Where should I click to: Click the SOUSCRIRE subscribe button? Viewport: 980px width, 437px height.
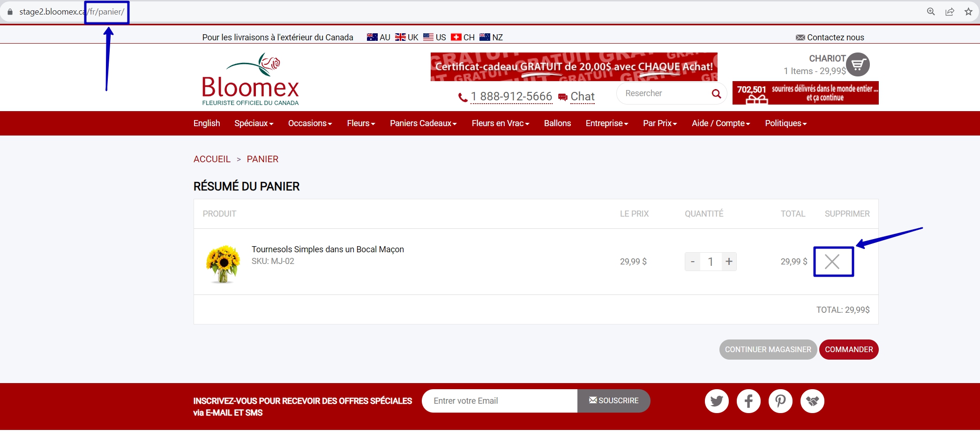click(x=613, y=401)
